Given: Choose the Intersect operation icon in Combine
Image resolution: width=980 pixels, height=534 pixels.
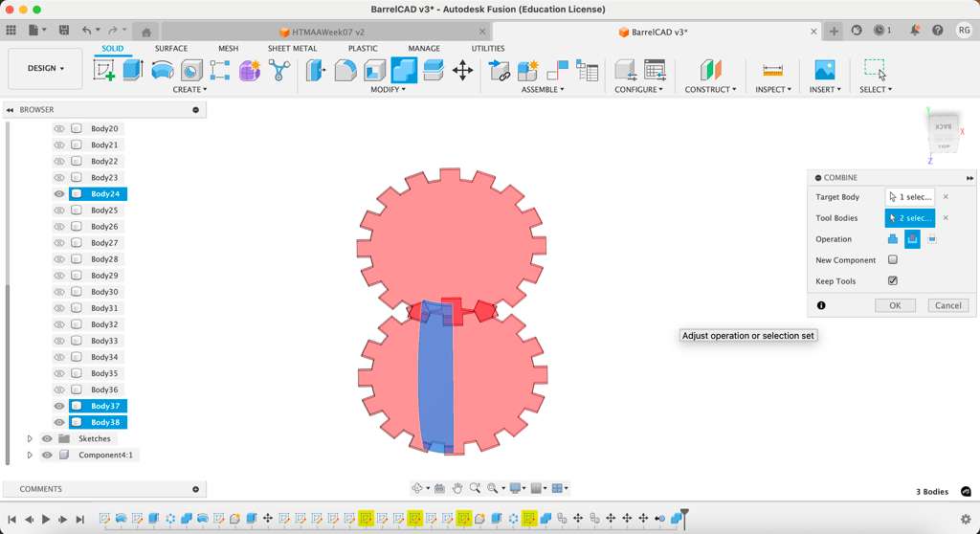Looking at the screenshot, I should click(x=932, y=239).
